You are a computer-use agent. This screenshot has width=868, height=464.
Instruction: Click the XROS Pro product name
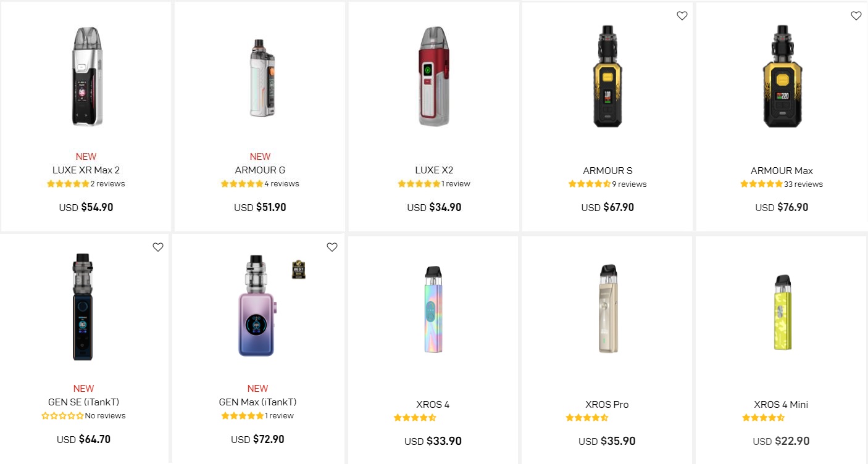[x=607, y=405]
